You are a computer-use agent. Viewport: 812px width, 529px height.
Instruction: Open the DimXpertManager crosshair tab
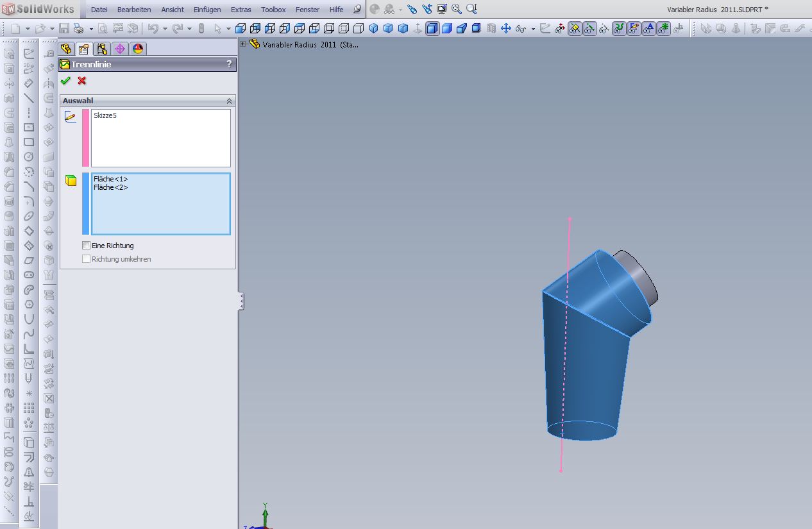click(120, 49)
